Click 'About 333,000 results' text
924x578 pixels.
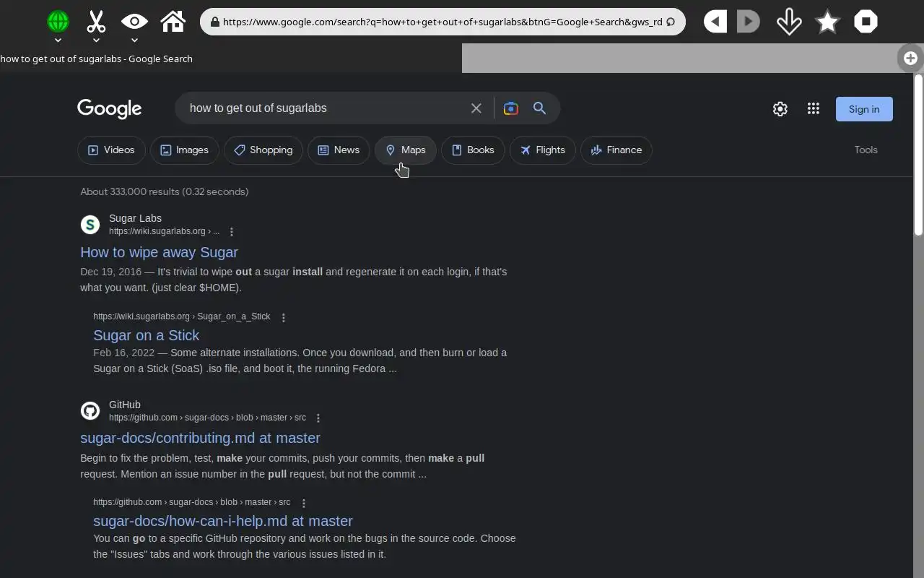(164, 191)
